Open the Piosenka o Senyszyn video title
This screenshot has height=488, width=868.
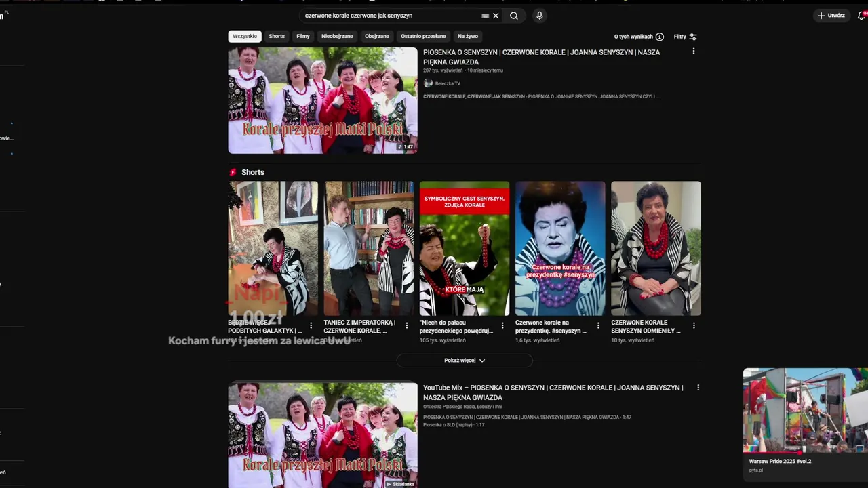pyautogui.click(x=541, y=57)
